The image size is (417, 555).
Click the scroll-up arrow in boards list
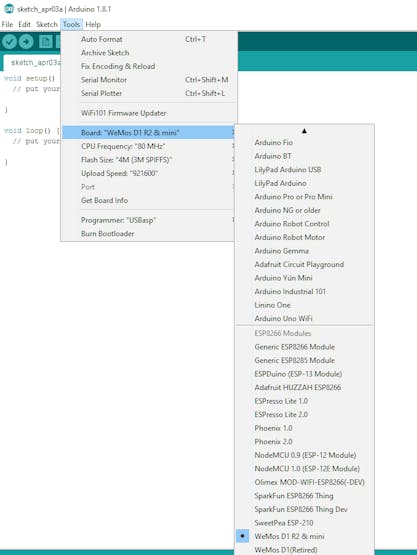[x=304, y=131]
